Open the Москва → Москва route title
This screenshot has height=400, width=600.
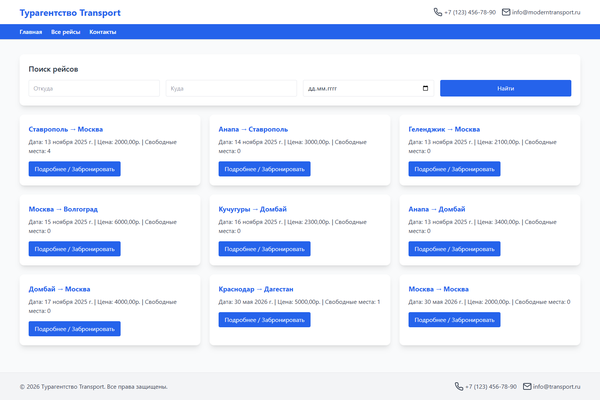pyautogui.click(x=439, y=289)
